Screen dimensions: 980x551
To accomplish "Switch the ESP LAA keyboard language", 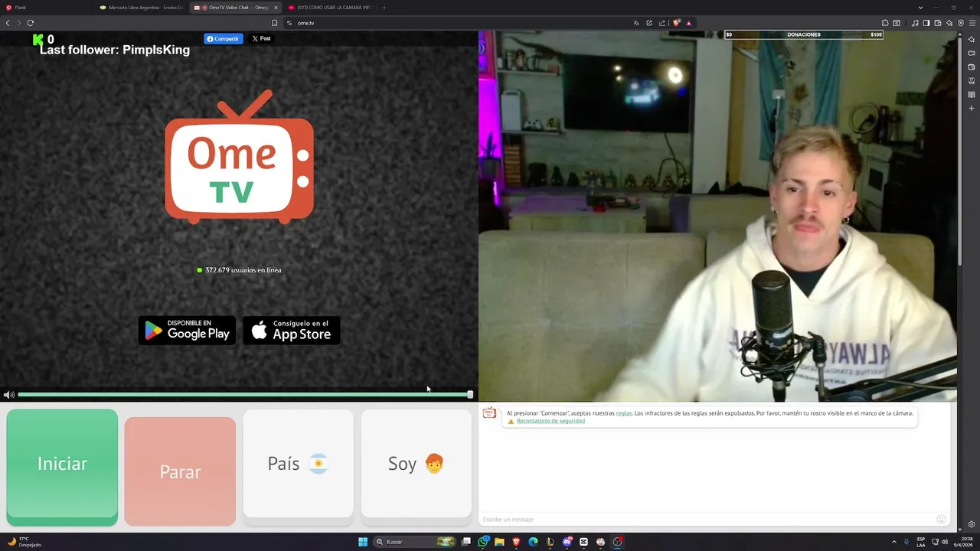I will [921, 542].
